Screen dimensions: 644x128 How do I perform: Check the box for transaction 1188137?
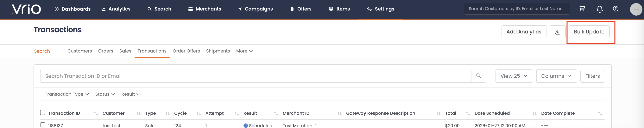click(43, 125)
